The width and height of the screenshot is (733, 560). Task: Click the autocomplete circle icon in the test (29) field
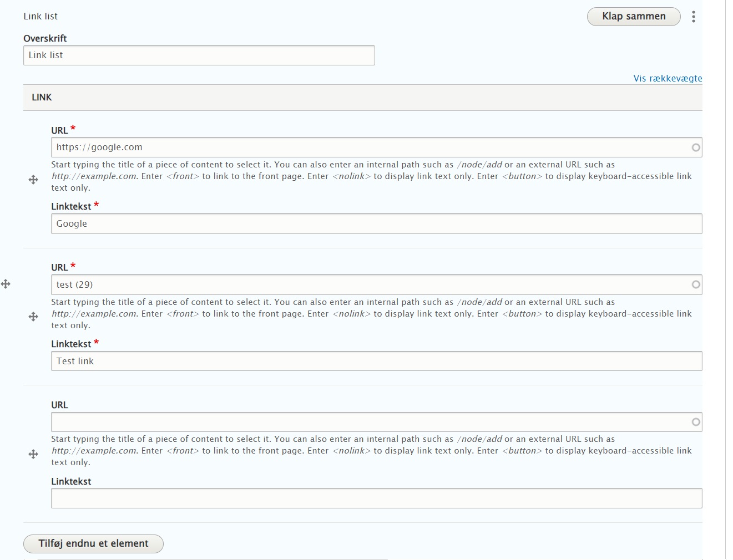click(x=695, y=284)
